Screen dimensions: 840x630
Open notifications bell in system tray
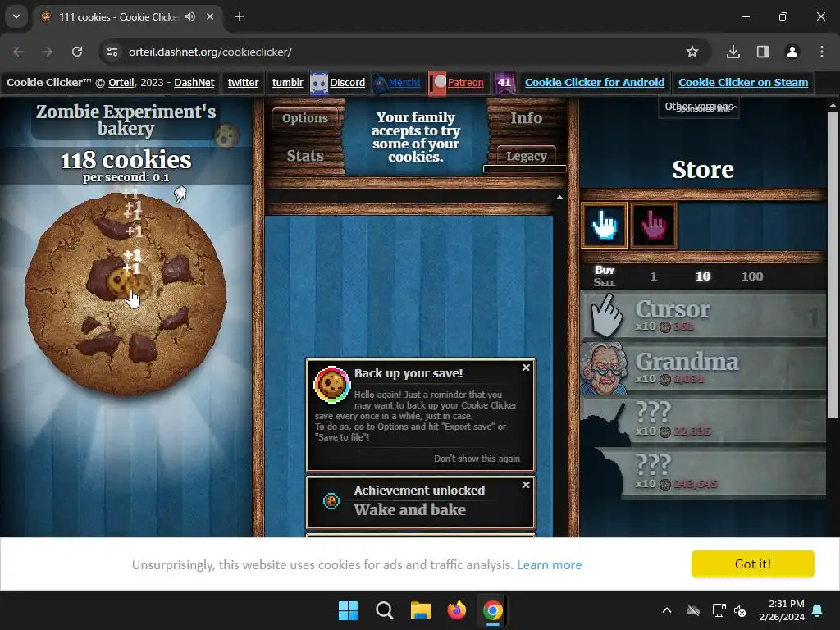(818, 610)
